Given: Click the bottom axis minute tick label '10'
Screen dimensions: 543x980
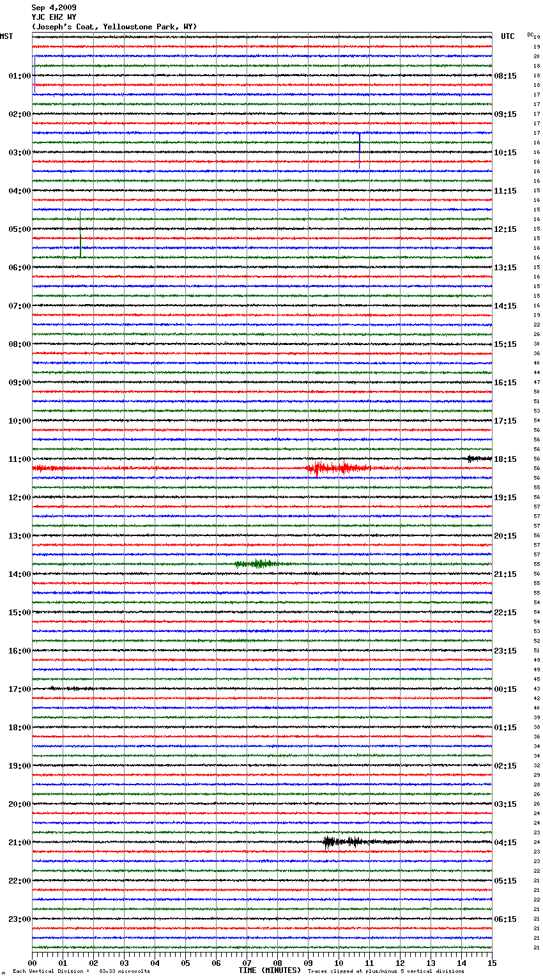Looking at the screenshot, I should coord(339,963).
